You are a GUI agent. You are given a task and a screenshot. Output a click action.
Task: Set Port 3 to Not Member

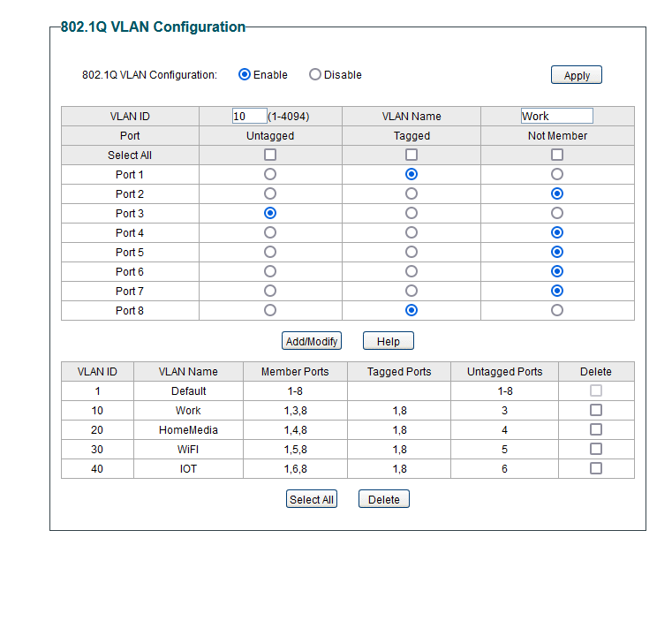click(557, 213)
